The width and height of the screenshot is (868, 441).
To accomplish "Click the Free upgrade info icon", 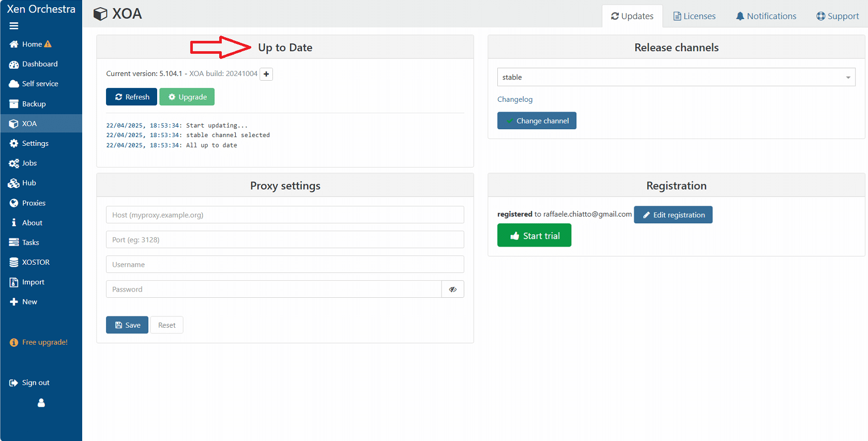I will click(x=14, y=342).
